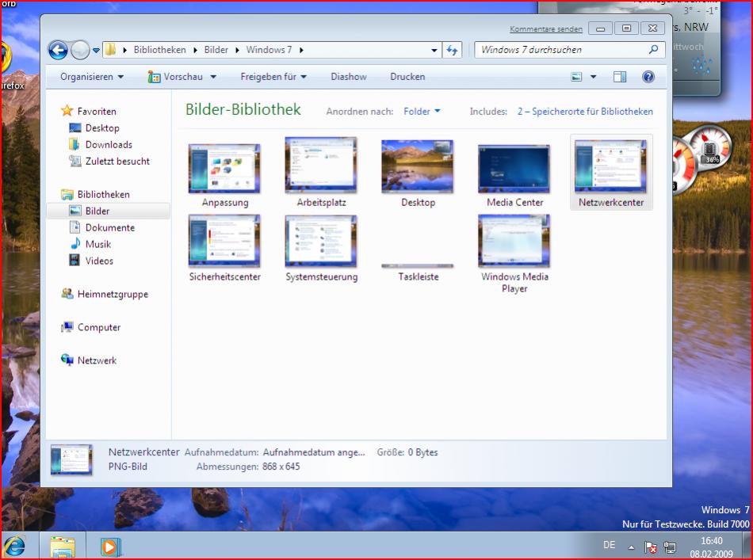Click the Vorschau toolbar button
Screen dimensions: 753x560
click(176, 77)
